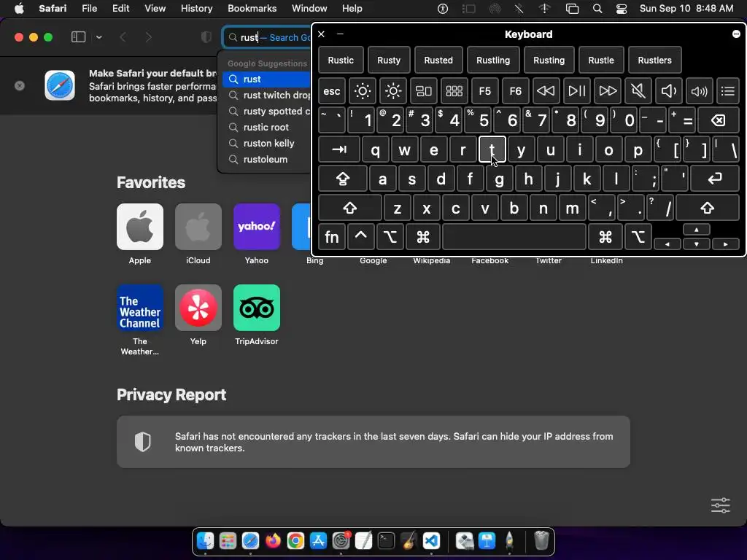Tap the mute key on keyboard
The width and height of the screenshot is (747, 560).
point(638,91)
